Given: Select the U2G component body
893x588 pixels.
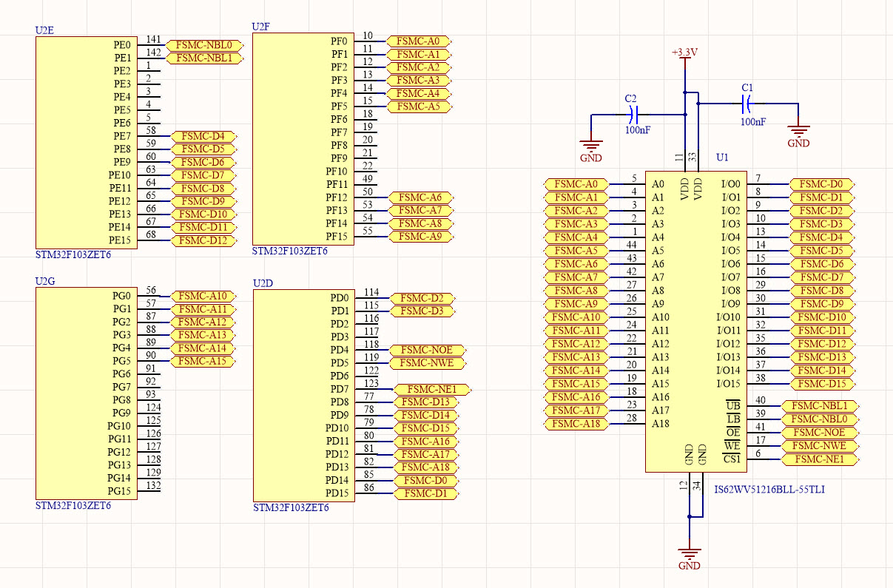Looking at the screenshot, I should point(86,393).
